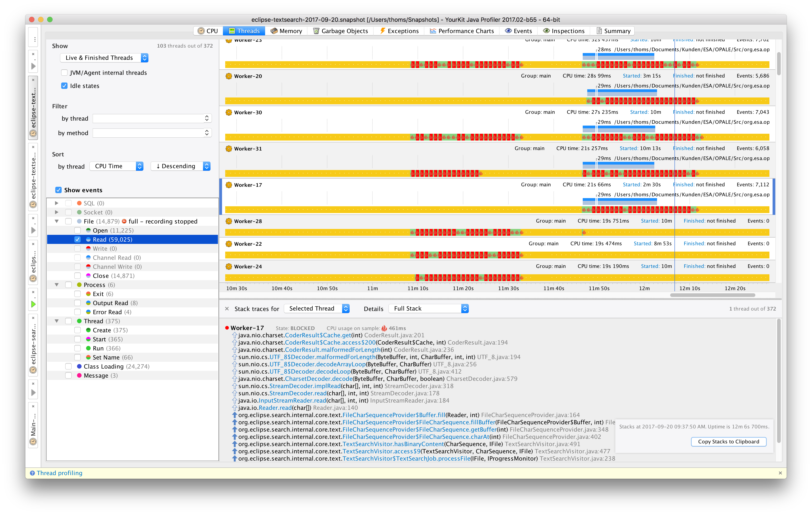
Task: Collapse the File events tree node
Action: [57, 221]
